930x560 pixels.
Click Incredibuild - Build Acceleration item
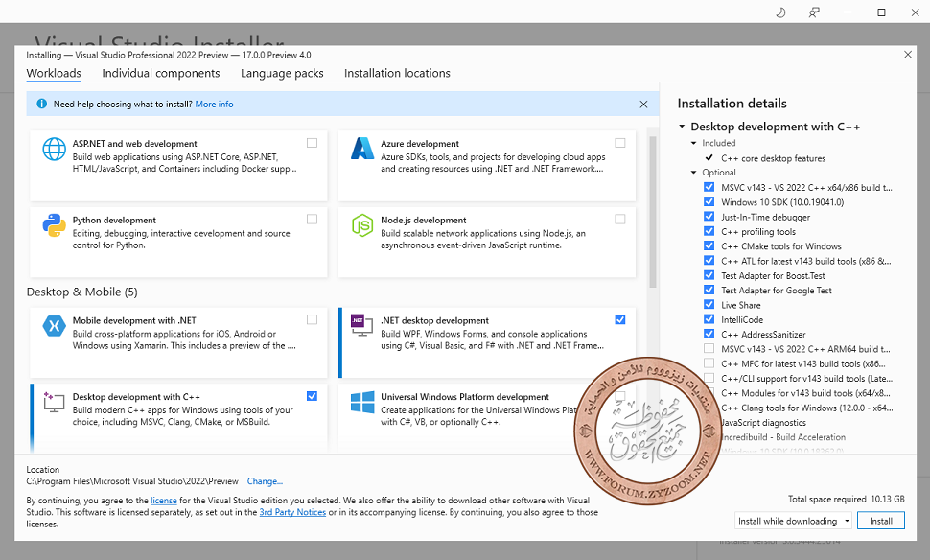[783, 437]
